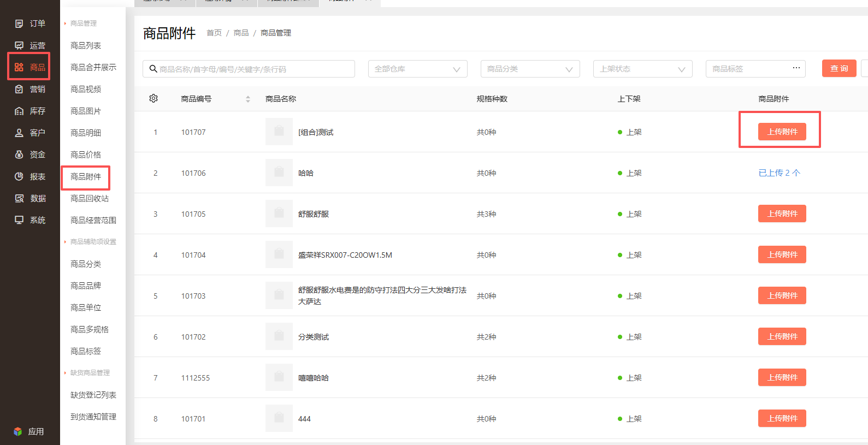Expand the 上架状态 status dropdown
This screenshot has width=868, height=445.
coord(643,69)
